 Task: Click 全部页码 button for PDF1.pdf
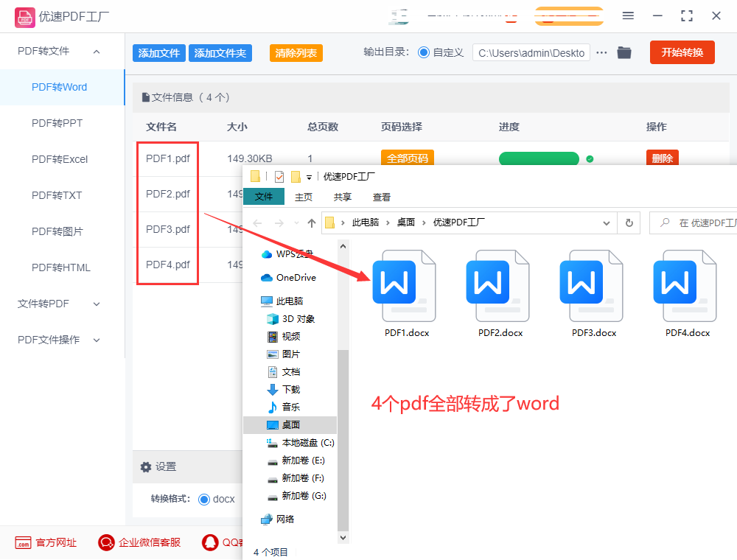(x=407, y=158)
